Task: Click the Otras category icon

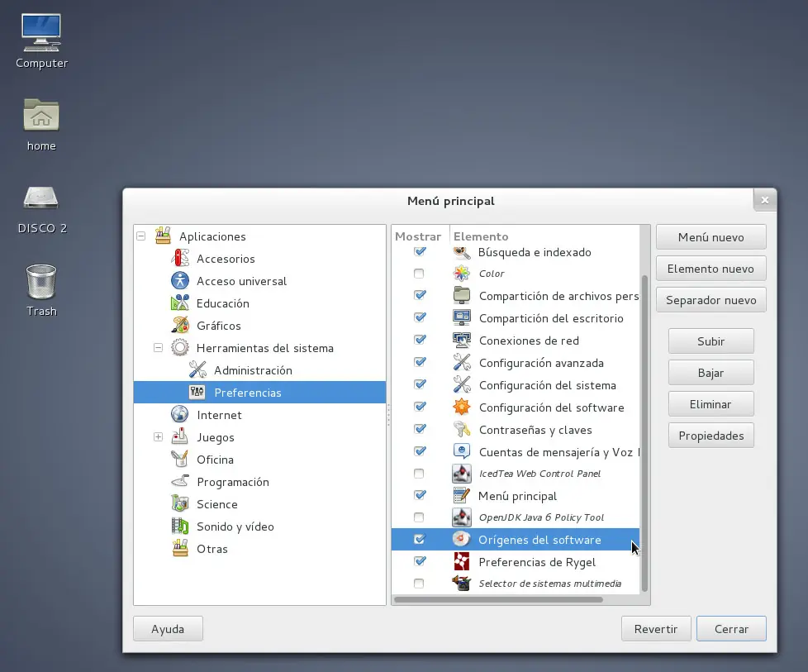Action: coord(180,548)
